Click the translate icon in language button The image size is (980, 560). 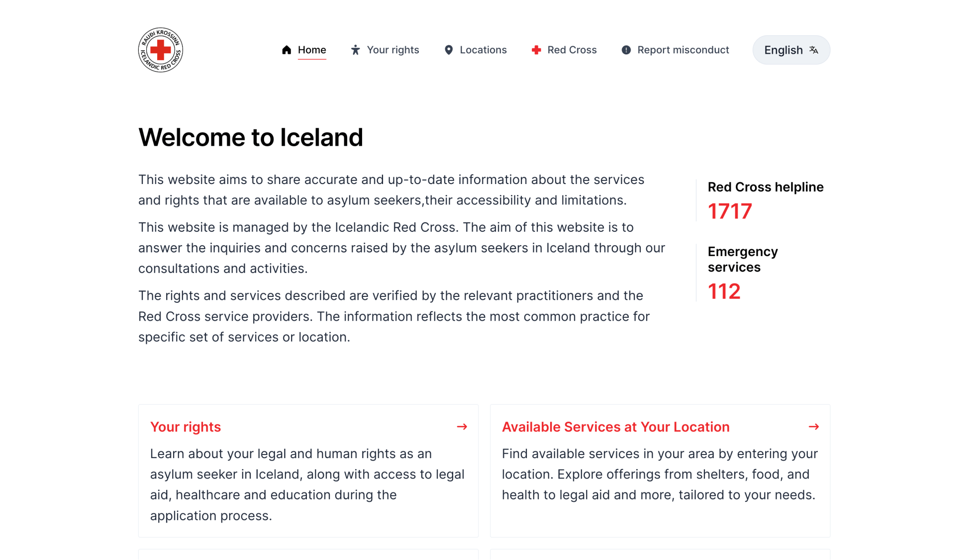tap(814, 50)
